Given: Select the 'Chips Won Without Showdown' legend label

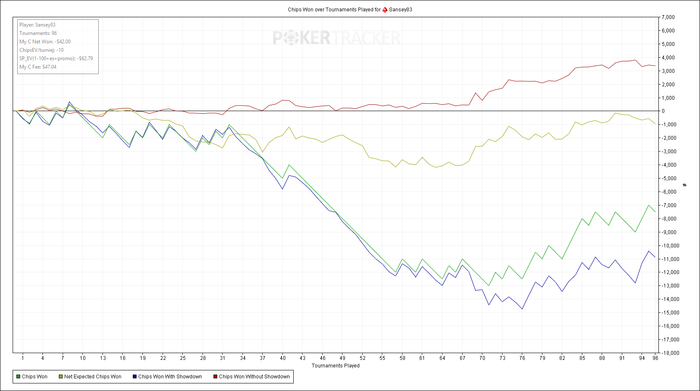Looking at the screenshot, I should pyautogui.click(x=254, y=377).
